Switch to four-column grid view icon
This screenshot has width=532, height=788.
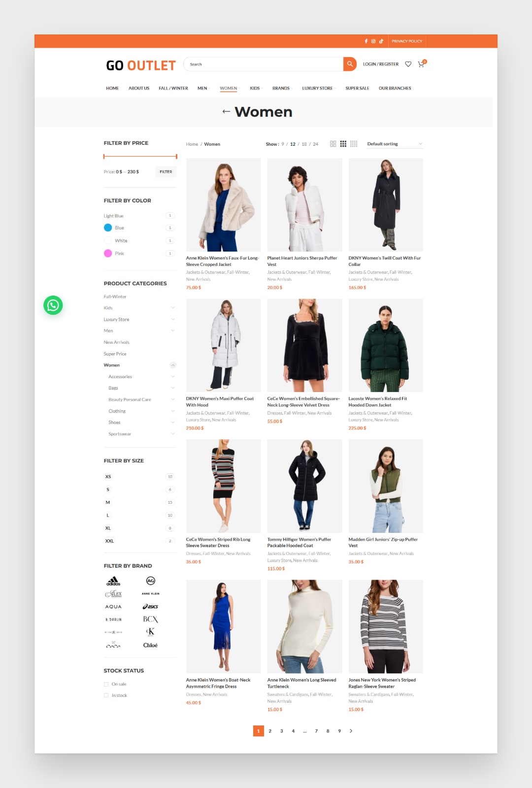[x=354, y=144]
